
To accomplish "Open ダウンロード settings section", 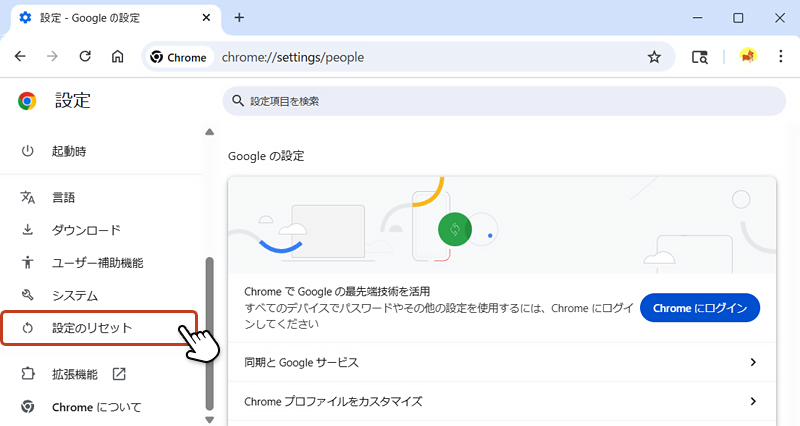I will (101, 230).
